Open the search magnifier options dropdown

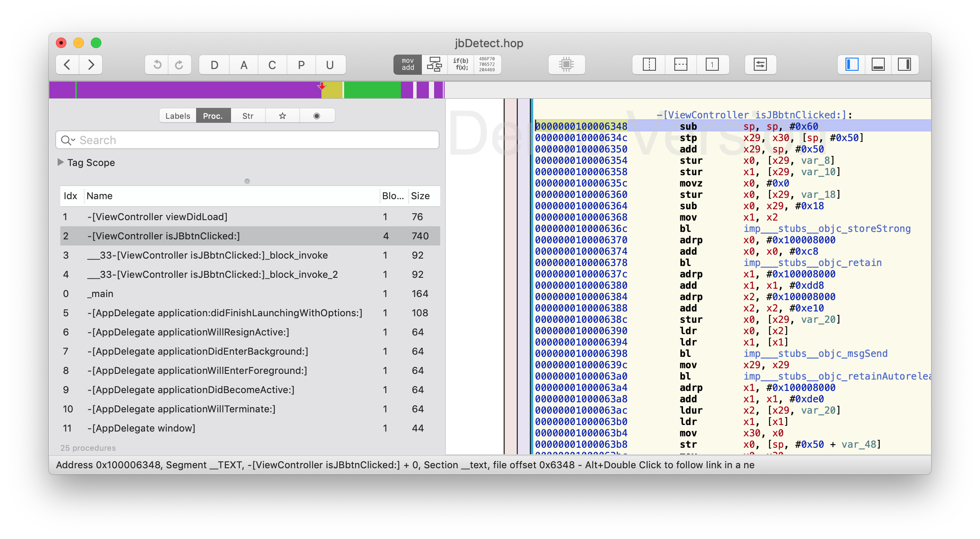pos(68,140)
